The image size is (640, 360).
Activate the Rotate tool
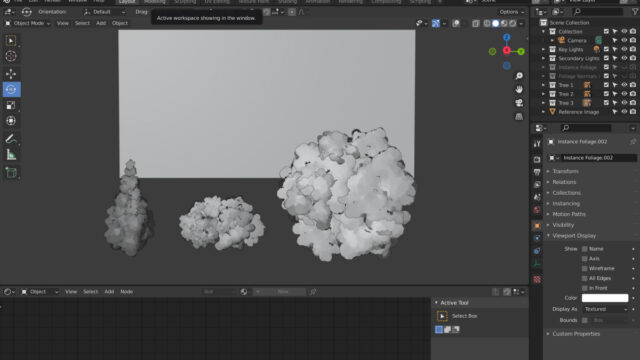pyautogui.click(x=11, y=89)
